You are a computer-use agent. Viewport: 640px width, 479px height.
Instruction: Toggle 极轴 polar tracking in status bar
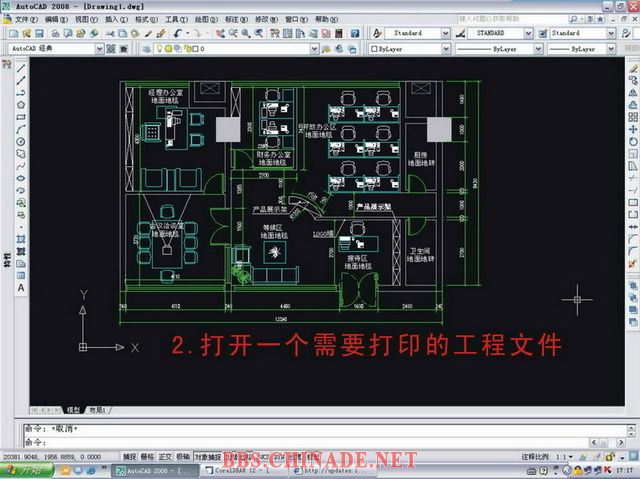tap(183, 457)
